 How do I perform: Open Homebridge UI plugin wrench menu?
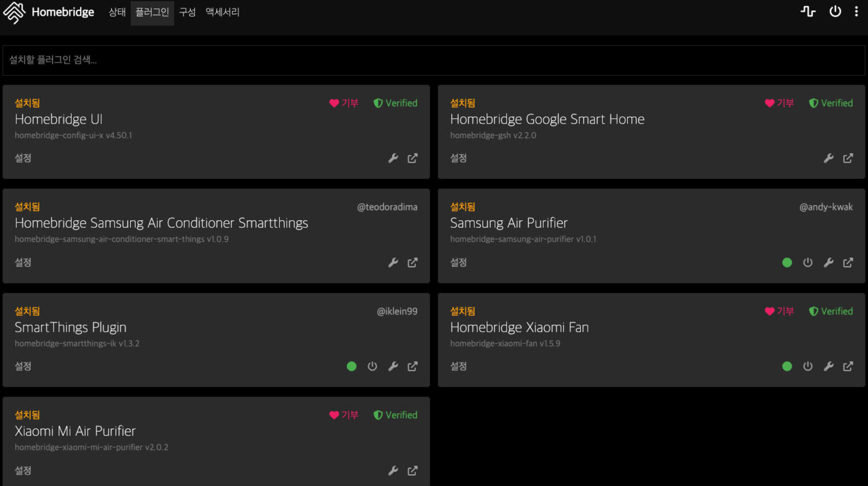(393, 158)
